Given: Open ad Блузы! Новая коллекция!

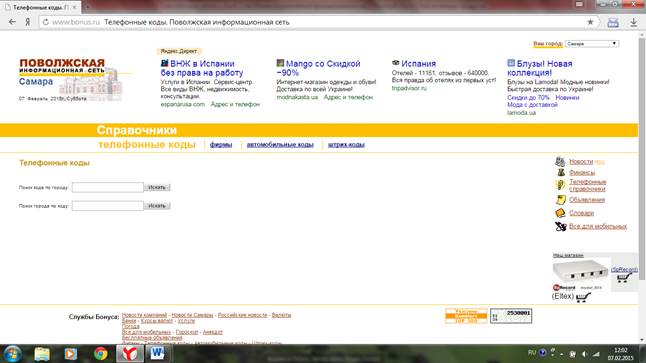Looking at the screenshot, I should pos(540,68).
